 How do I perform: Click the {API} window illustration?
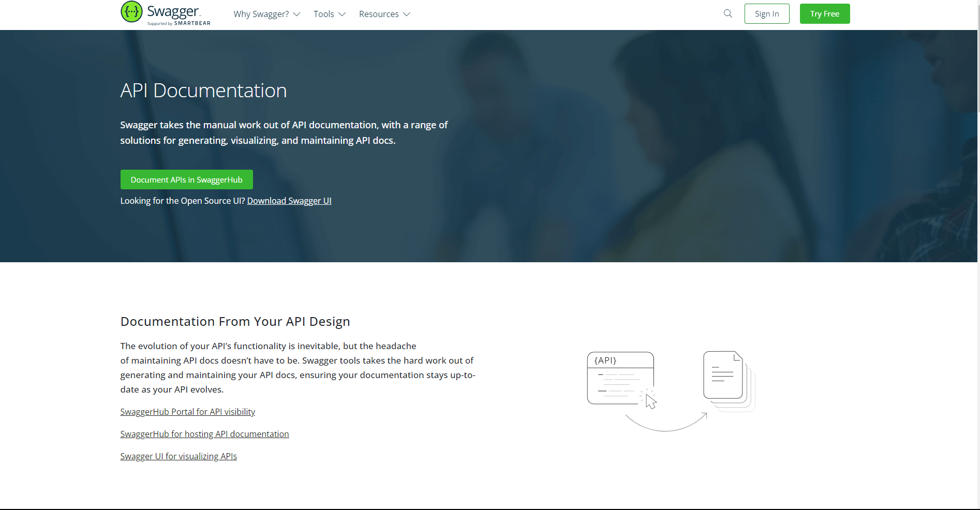coord(620,378)
